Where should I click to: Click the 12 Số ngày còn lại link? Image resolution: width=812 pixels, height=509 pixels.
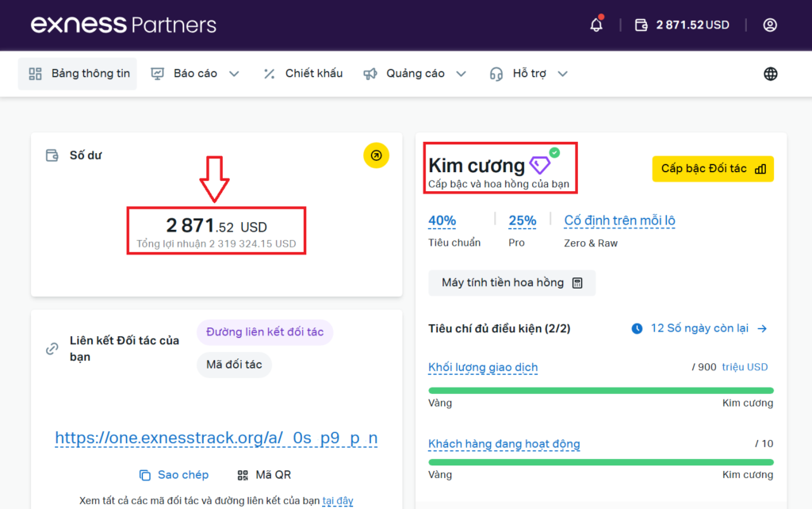tap(699, 328)
